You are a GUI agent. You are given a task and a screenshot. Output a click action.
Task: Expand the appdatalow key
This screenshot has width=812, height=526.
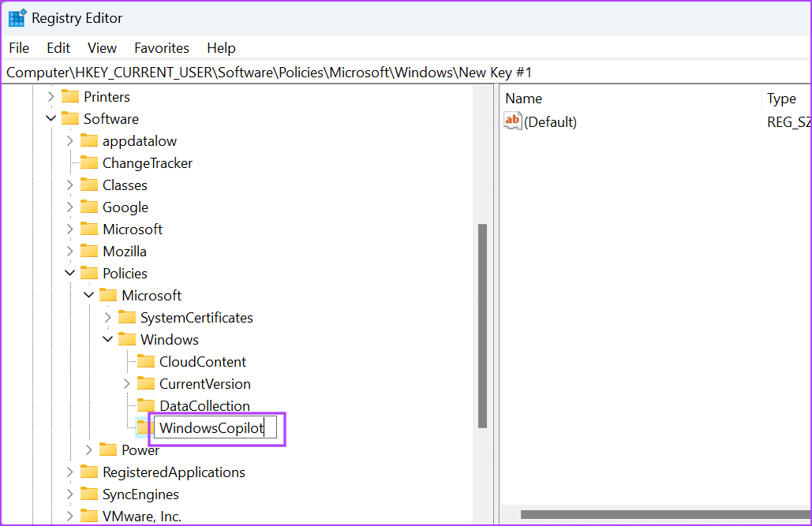tap(70, 141)
